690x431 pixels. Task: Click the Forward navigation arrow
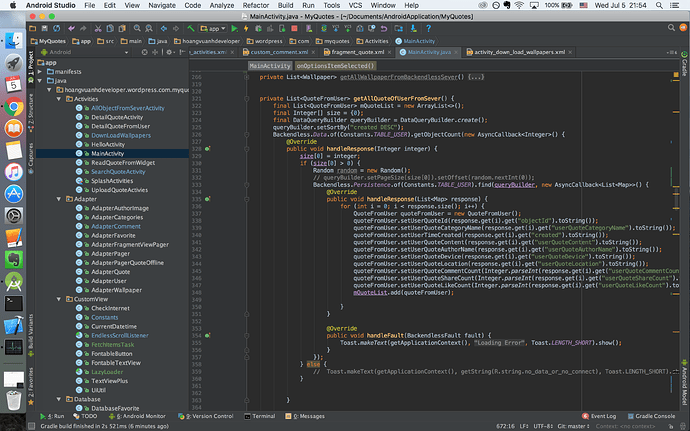click(176, 28)
